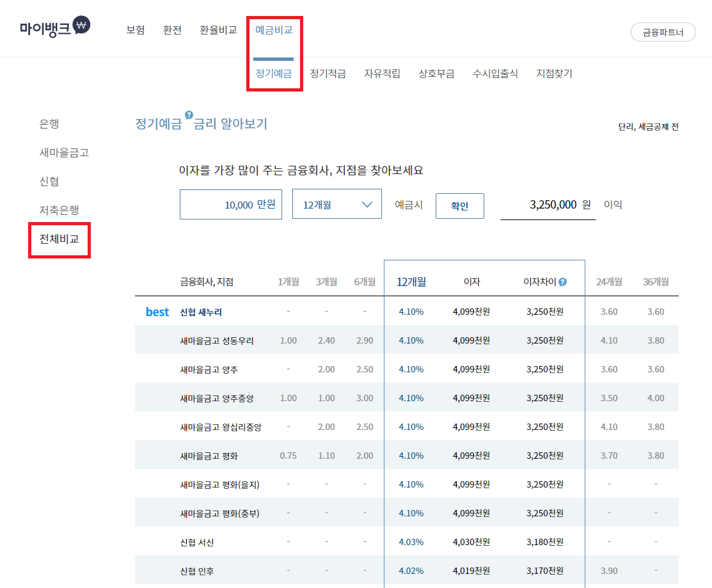Click the 0.75 one-month rate for 새마을금고 평화
Image resolution: width=712 pixels, height=588 pixels.
coord(289,456)
